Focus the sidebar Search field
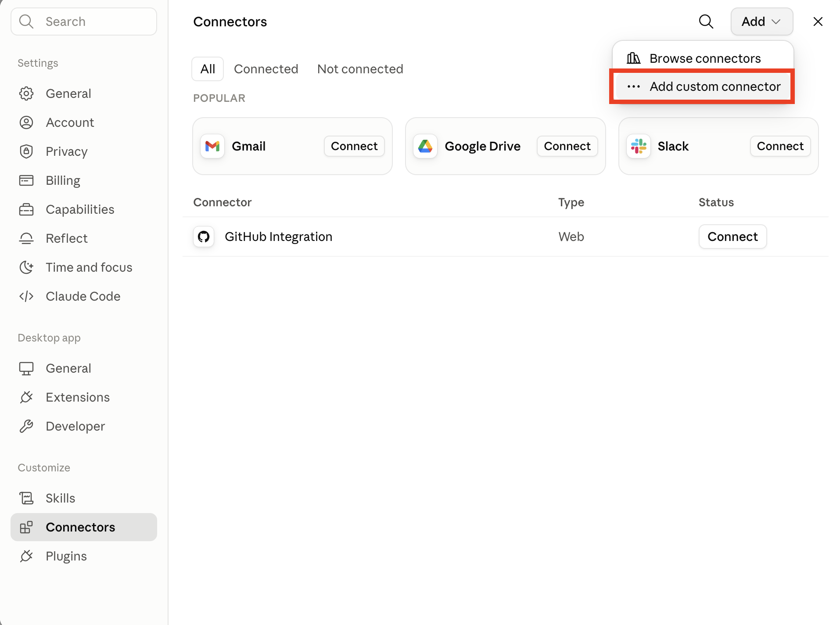 [84, 22]
